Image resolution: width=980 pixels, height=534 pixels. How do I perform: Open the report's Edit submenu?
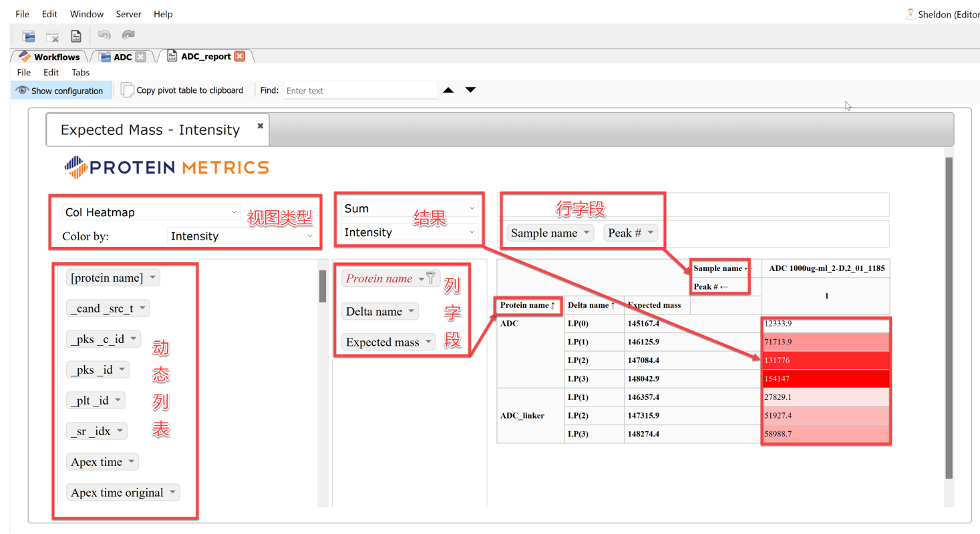51,72
